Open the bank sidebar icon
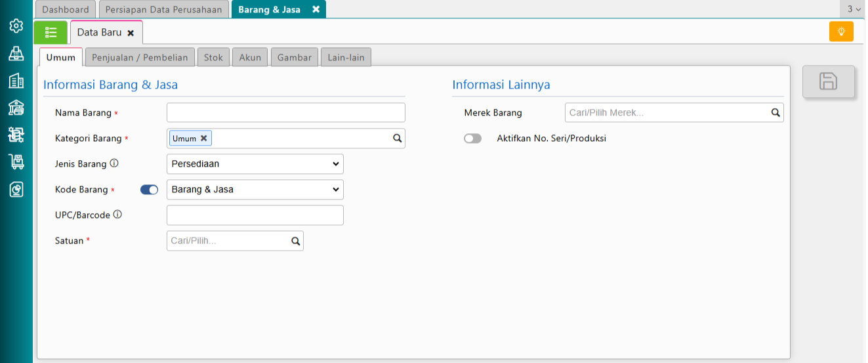 point(16,108)
